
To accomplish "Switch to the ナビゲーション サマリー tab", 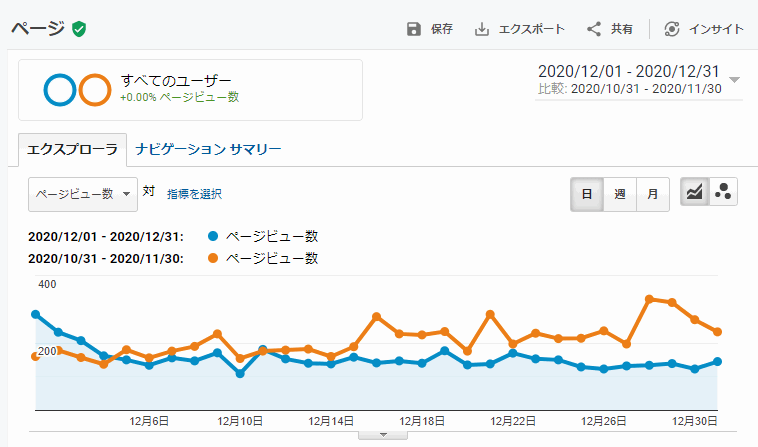I will pos(208,149).
